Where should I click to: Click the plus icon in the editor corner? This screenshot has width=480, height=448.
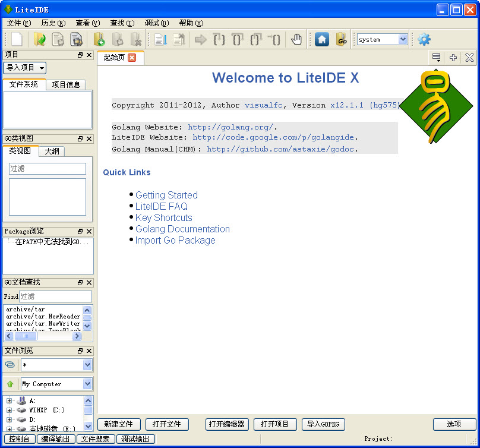(453, 57)
